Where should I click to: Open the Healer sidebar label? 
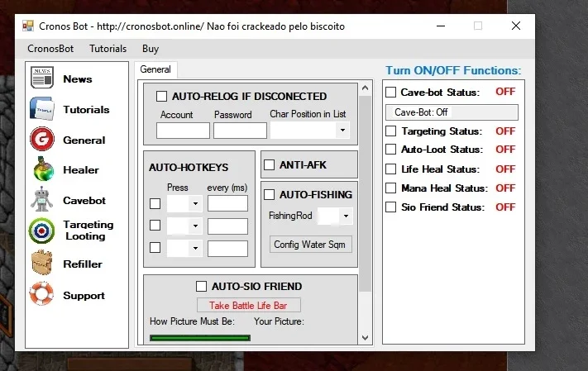click(x=81, y=169)
